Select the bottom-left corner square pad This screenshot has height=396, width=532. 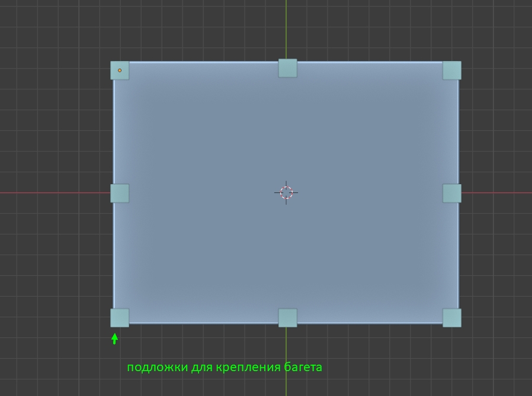coord(120,318)
